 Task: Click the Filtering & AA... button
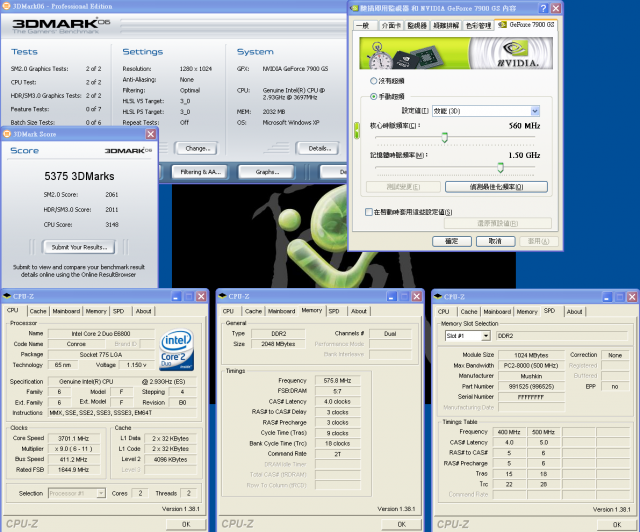click(x=200, y=172)
